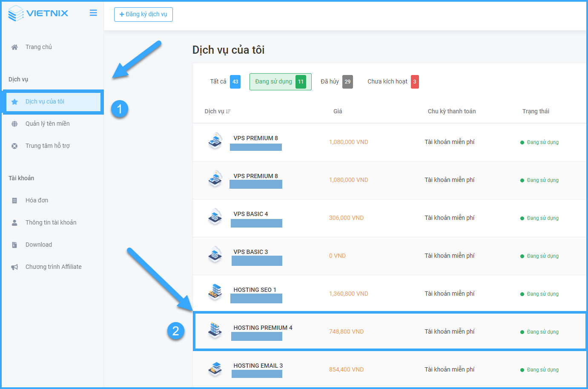The height and width of the screenshot is (389, 588).
Task: Click the lifebuoy icon beside Trung tâm hỗ trợ
Action: click(x=14, y=146)
